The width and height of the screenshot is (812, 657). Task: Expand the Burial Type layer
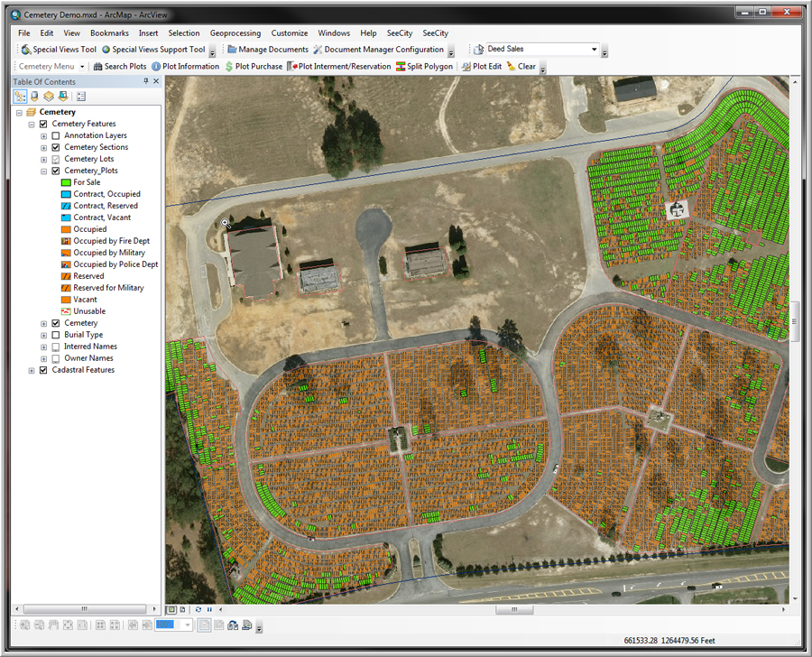point(43,335)
